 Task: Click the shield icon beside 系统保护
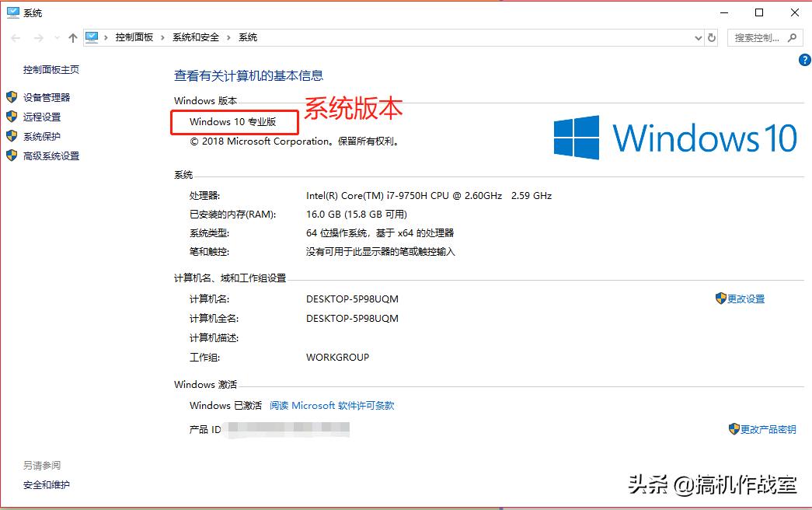pyautogui.click(x=11, y=136)
